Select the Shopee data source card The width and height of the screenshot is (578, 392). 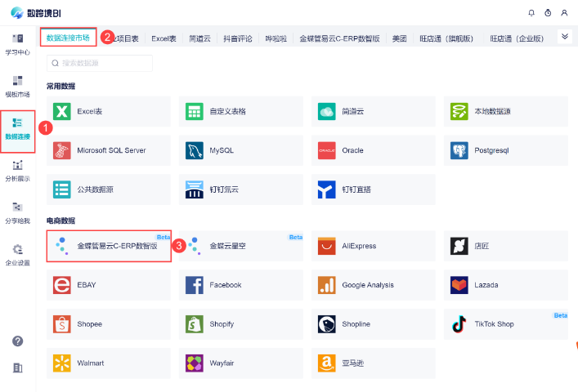tap(109, 324)
